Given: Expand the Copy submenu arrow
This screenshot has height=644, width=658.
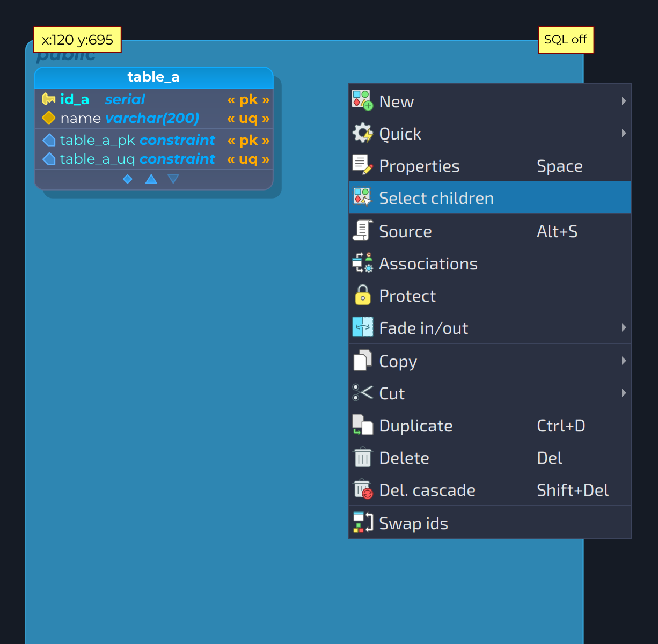Looking at the screenshot, I should pos(624,361).
